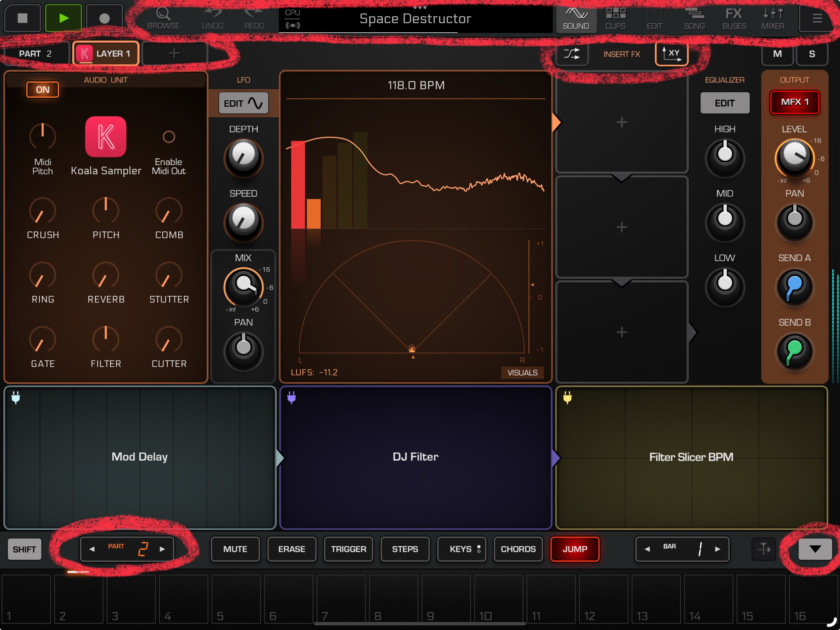Click the DJ Filter plug icon

(291, 397)
